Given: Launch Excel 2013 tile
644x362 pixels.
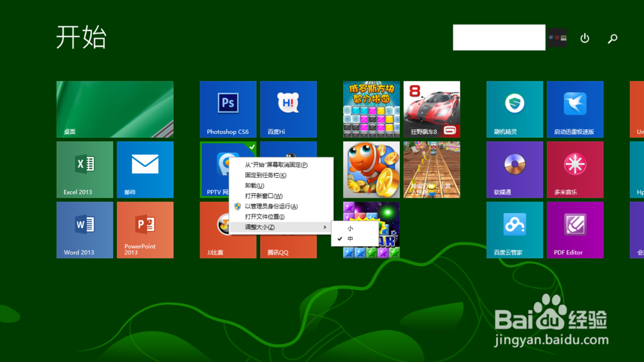Looking at the screenshot, I should tap(84, 169).
